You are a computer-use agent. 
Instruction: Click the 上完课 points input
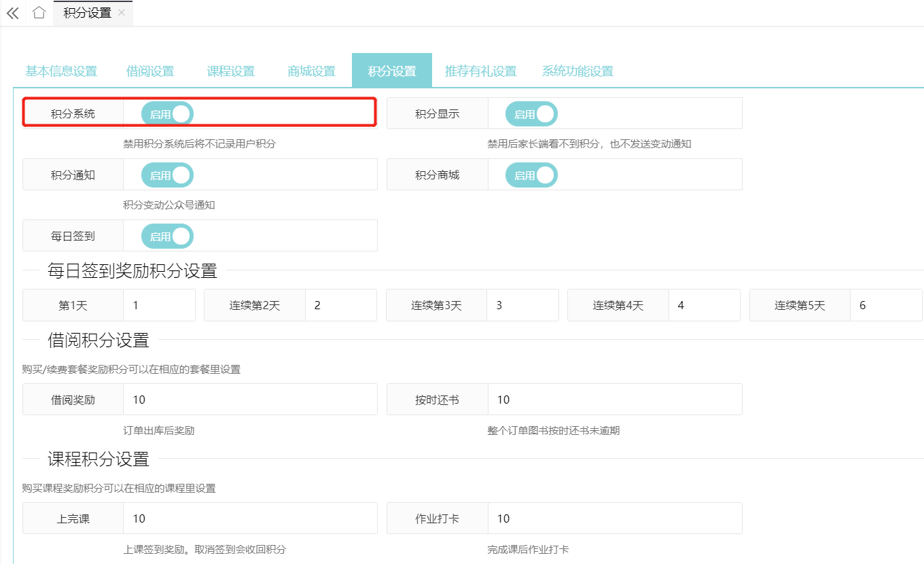pyautogui.click(x=250, y=518)
